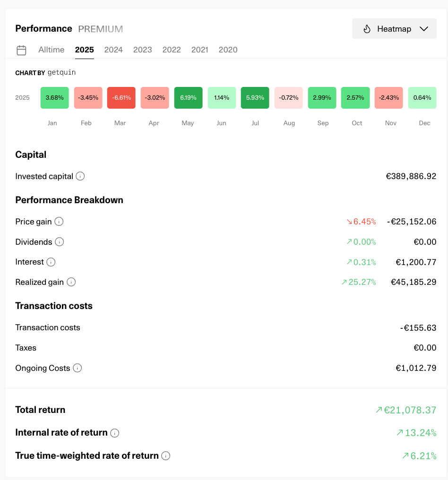
Task: Show True time-weighted rate of return info
Action: point(165,456)
